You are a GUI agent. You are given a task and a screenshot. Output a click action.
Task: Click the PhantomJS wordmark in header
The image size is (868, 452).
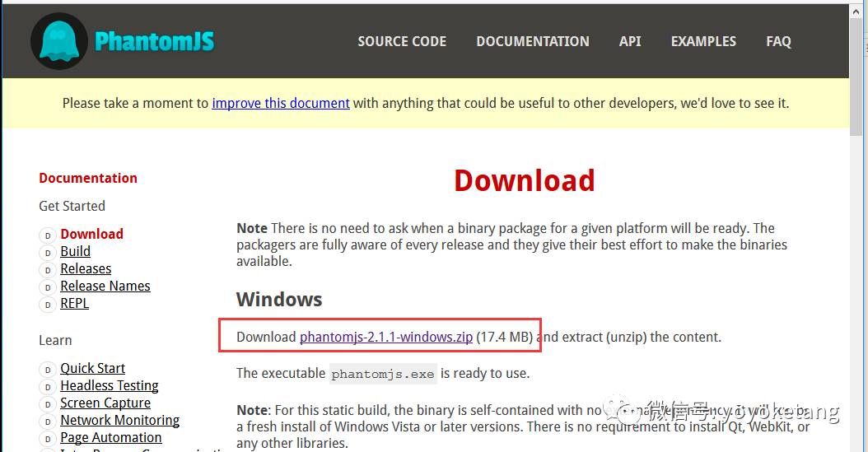(155, 41)
